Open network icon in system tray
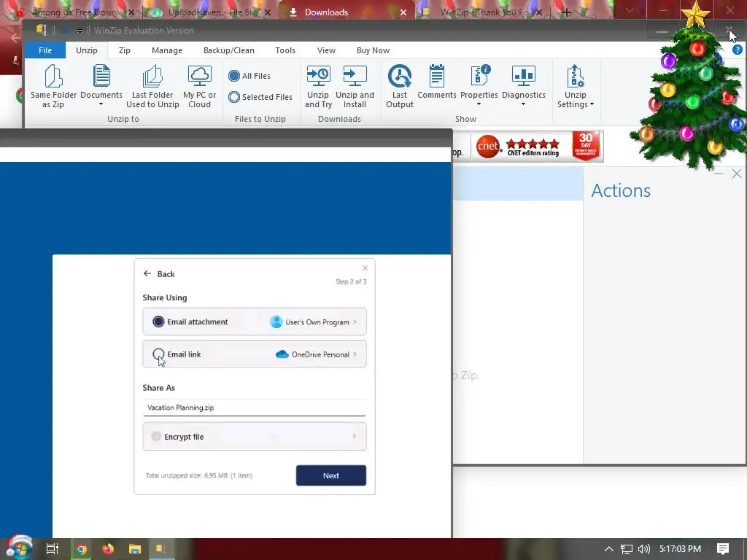 tap(627, 549)
